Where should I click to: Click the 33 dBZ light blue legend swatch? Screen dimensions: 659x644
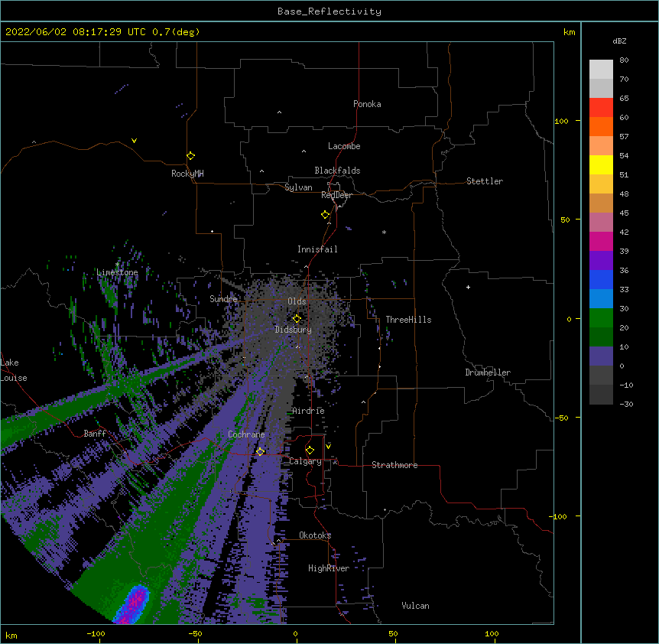(601, 298)
